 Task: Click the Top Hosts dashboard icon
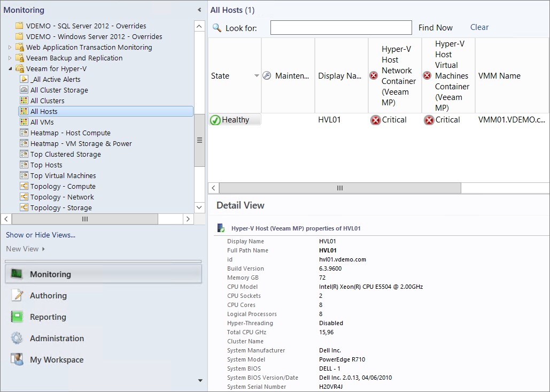coord(24,165)
